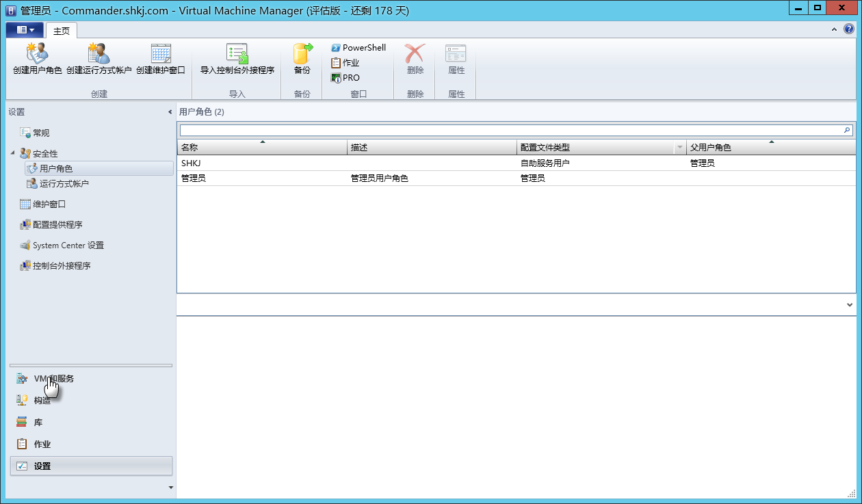Expand the details pane chevron

coord(850,305)
